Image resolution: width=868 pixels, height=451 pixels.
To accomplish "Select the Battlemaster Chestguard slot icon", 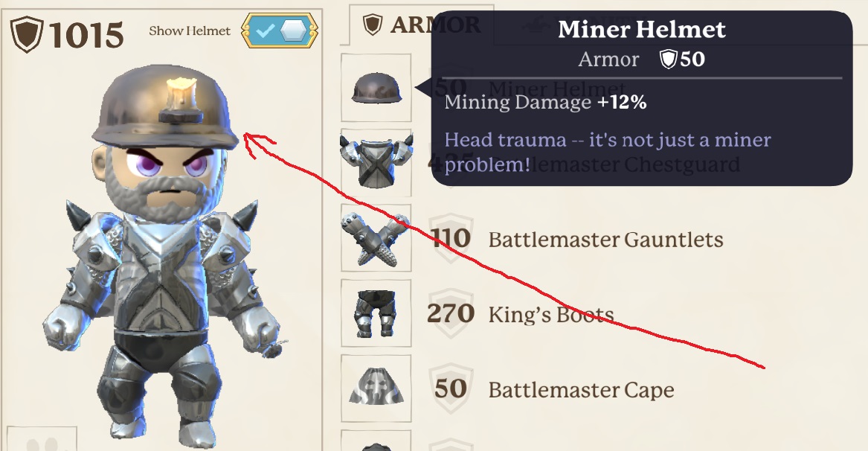I will point(376,161).
